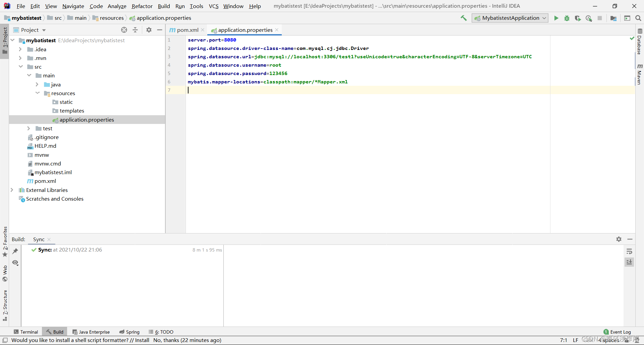Collapse the mybatistest root node

13,40
